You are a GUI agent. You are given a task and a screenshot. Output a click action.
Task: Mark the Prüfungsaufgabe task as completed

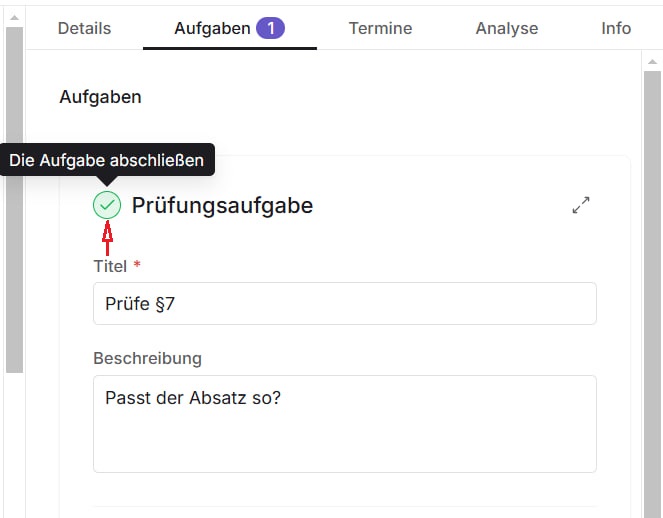107,205
